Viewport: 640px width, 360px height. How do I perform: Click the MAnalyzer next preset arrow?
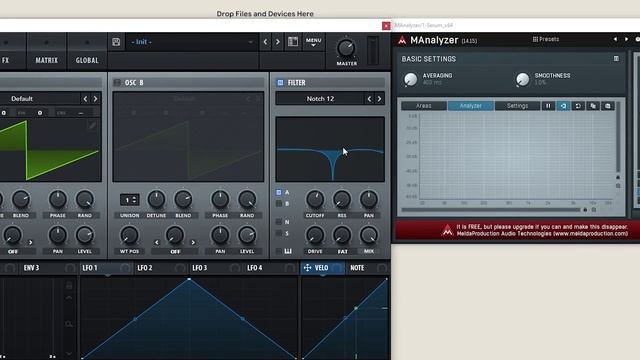point(626,39)
